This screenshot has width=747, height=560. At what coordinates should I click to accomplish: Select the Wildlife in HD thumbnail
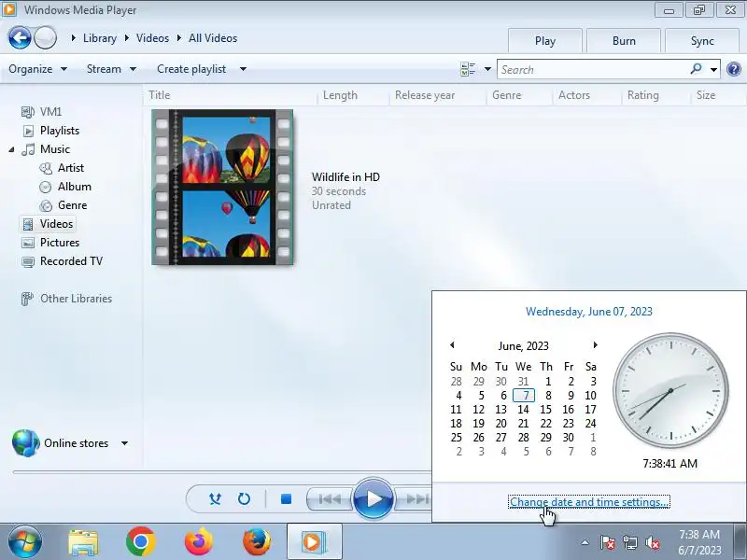point(222,188)
